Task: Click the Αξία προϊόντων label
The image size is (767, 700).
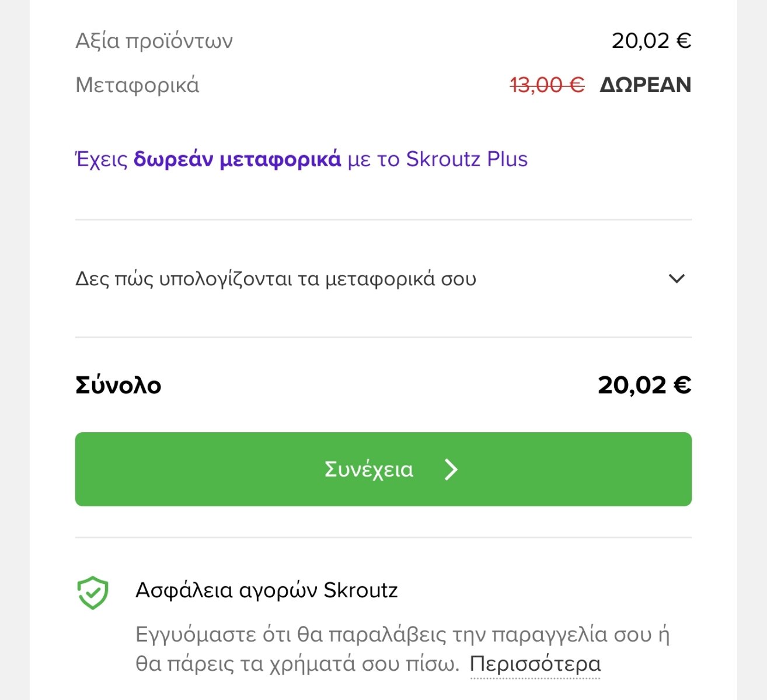Action: click(x=154, y=41)
